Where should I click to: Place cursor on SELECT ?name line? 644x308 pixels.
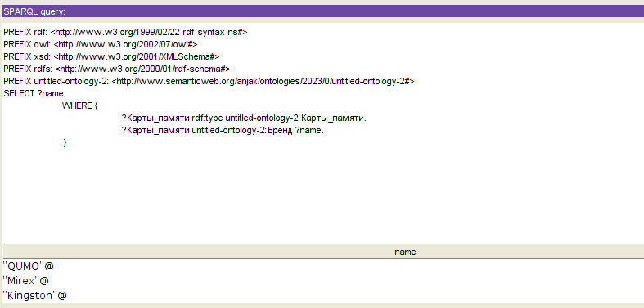(34, 93)
